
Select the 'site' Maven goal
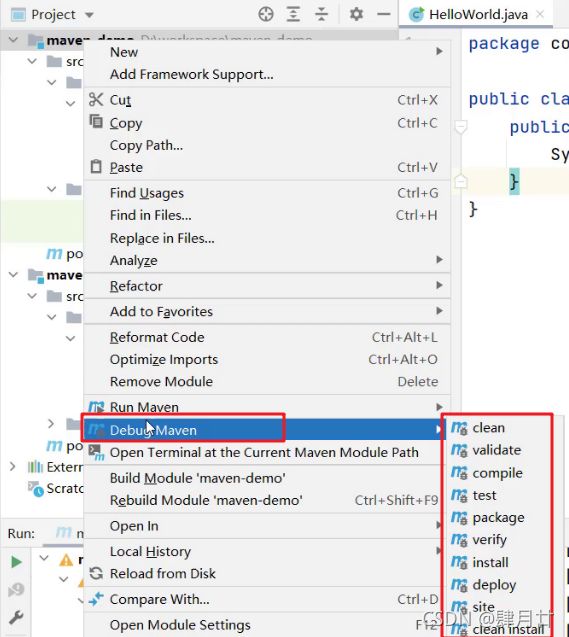[x=483, y=607]
